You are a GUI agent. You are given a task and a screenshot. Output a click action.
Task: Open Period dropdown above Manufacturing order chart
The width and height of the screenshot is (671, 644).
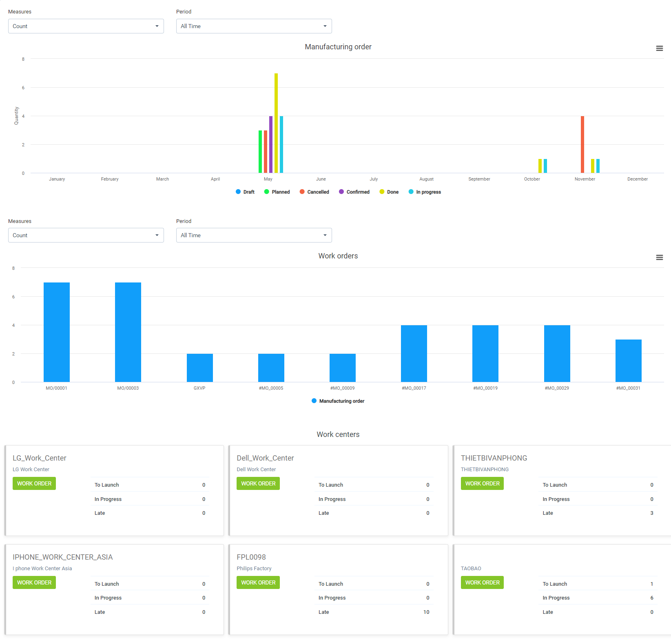click(254, 26)
